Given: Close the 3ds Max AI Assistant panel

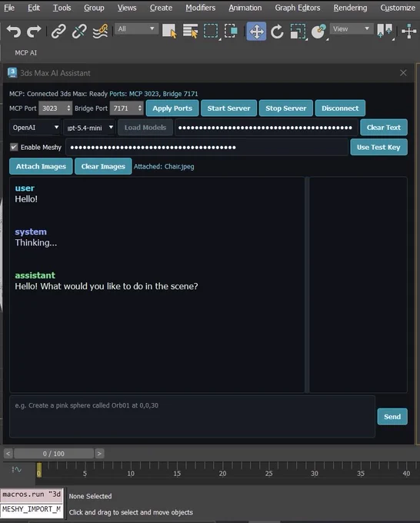Looking at the screenshot, I should (403, 73).
